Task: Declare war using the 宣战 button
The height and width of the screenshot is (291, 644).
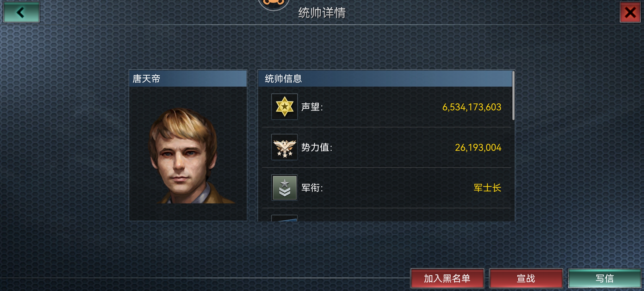Action: tap(526, 278)
